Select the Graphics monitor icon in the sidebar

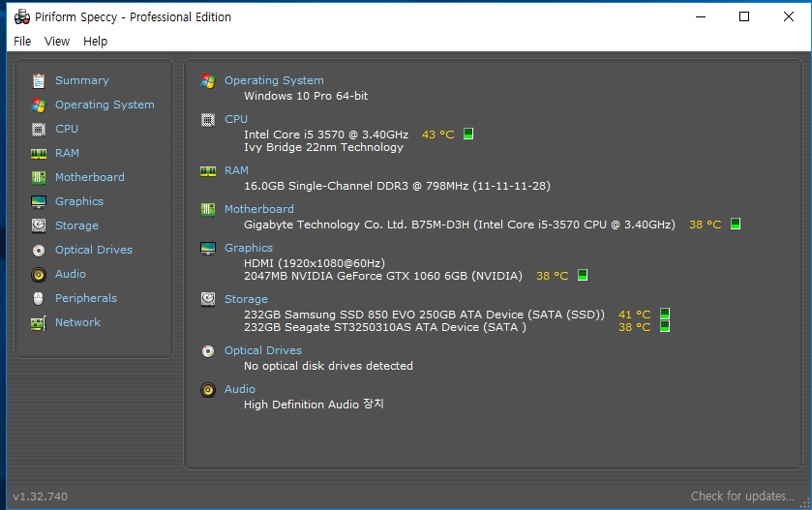[x=39, y=202]
